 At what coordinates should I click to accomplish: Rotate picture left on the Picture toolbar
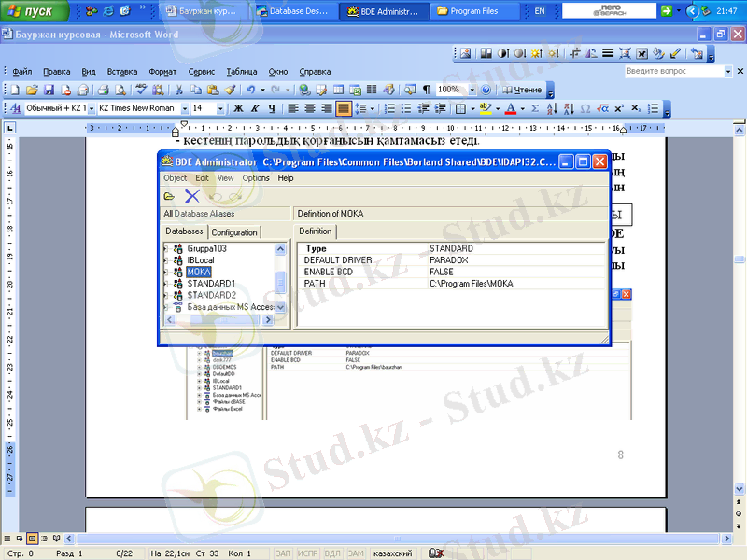tap(591, 54)
